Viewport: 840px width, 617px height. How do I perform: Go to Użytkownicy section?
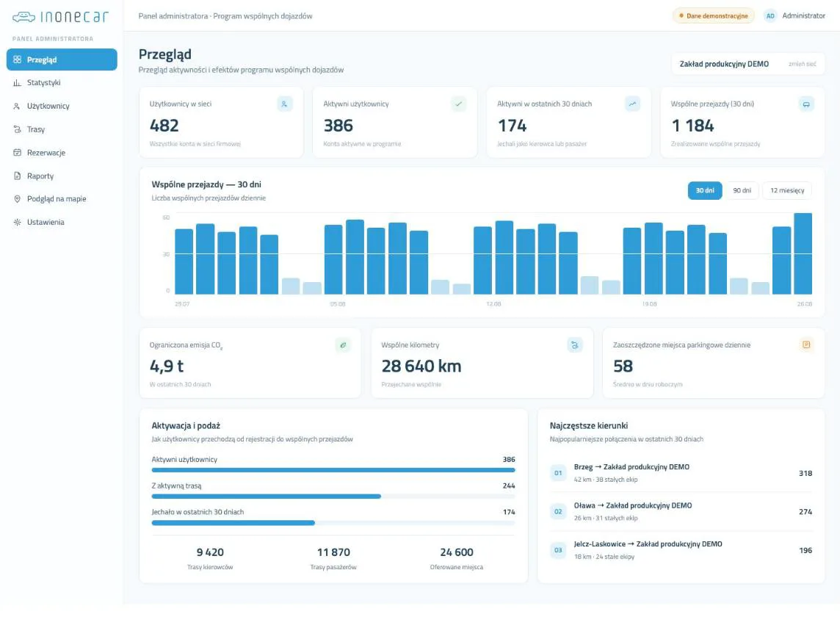tap(62, 107)
